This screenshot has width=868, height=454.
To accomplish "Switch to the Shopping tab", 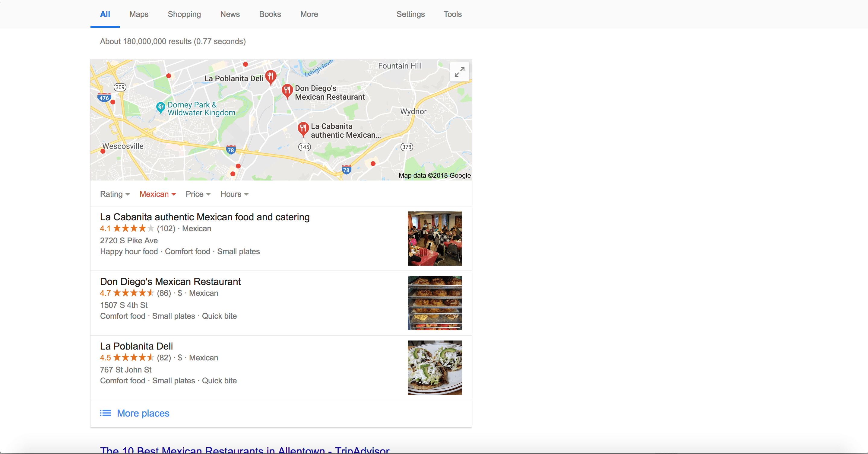I will click(x=184, y=14).
